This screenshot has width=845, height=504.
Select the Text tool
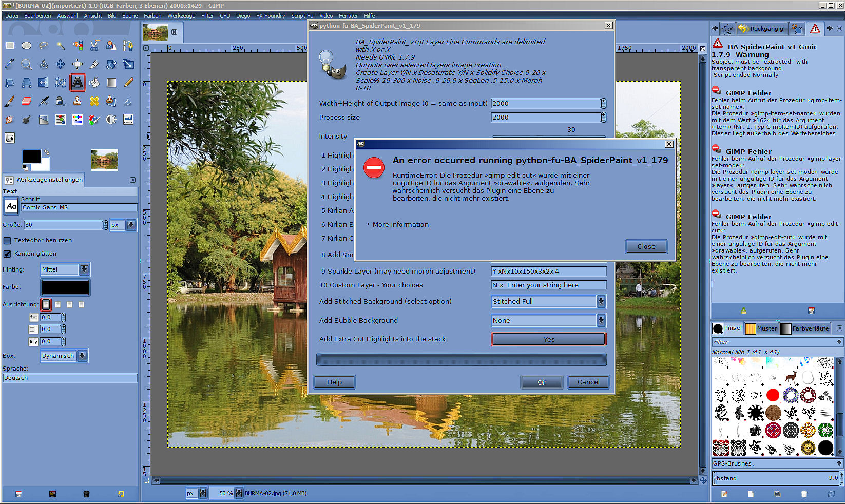pos(78,83)
